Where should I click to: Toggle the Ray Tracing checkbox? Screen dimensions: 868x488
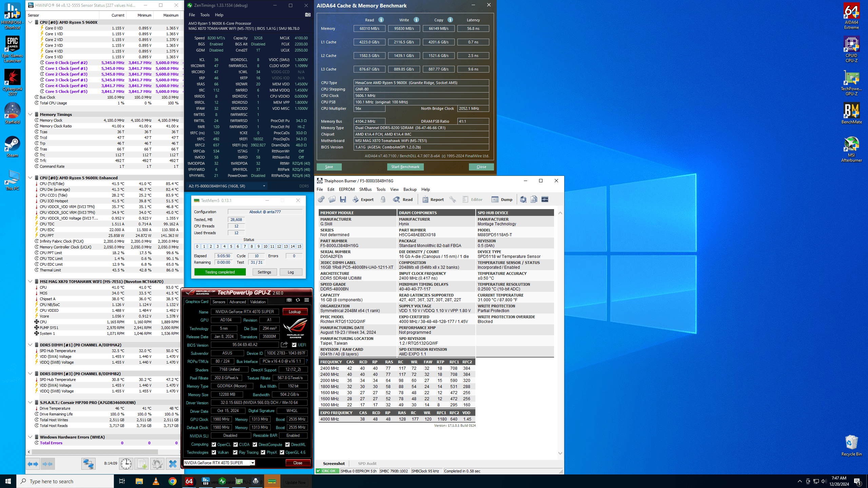[235, 452]
